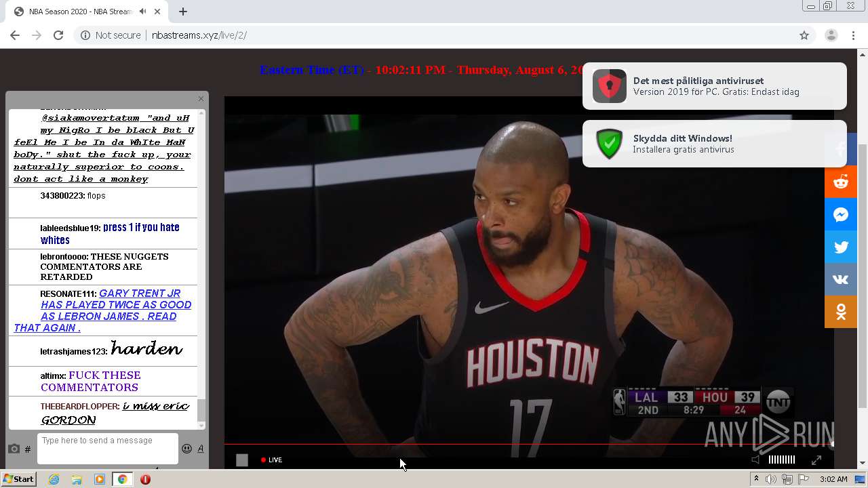Click the 3:02 AM taskbar clock

(x=833, y=479)
